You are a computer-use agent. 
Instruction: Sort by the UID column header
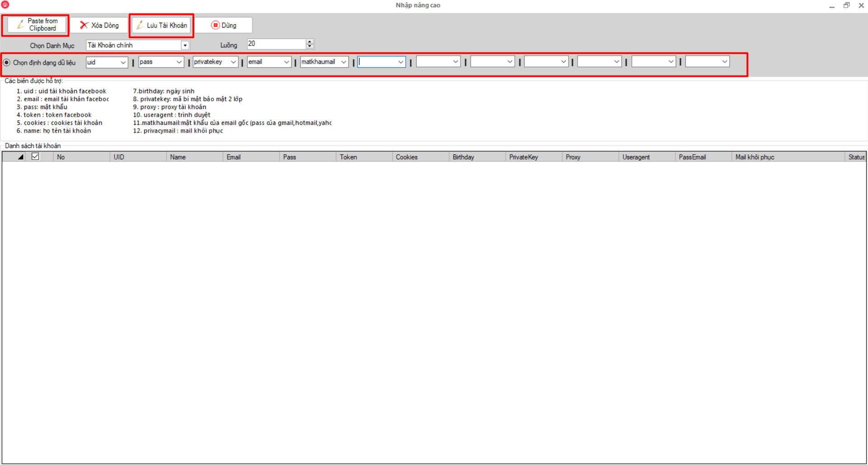point(138,157)
